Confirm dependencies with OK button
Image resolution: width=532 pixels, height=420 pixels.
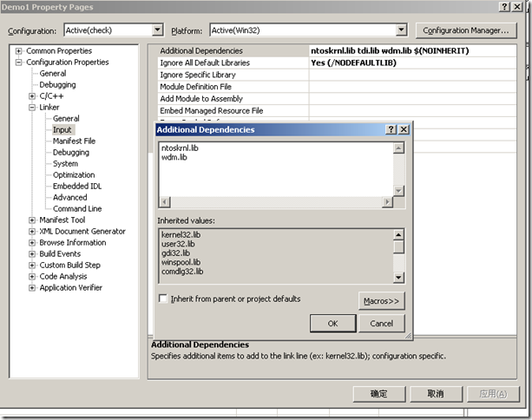[333, 324]
